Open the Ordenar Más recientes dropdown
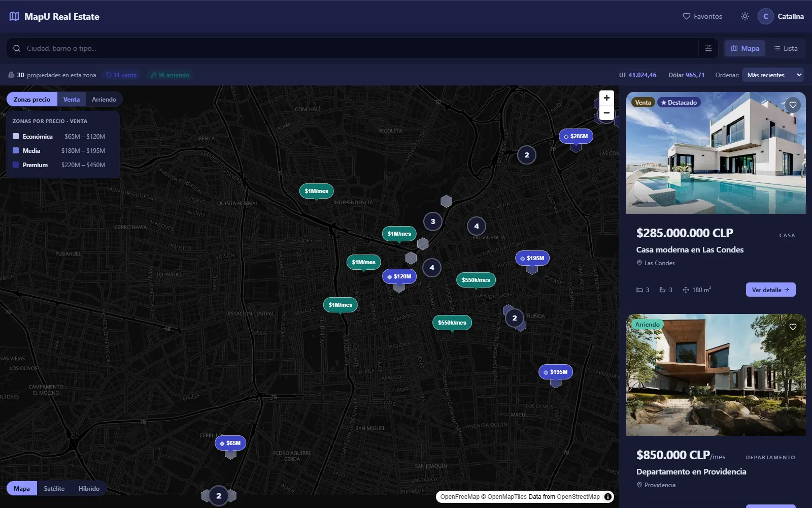Viewport: 812px width, 508px height. [773, 75]
